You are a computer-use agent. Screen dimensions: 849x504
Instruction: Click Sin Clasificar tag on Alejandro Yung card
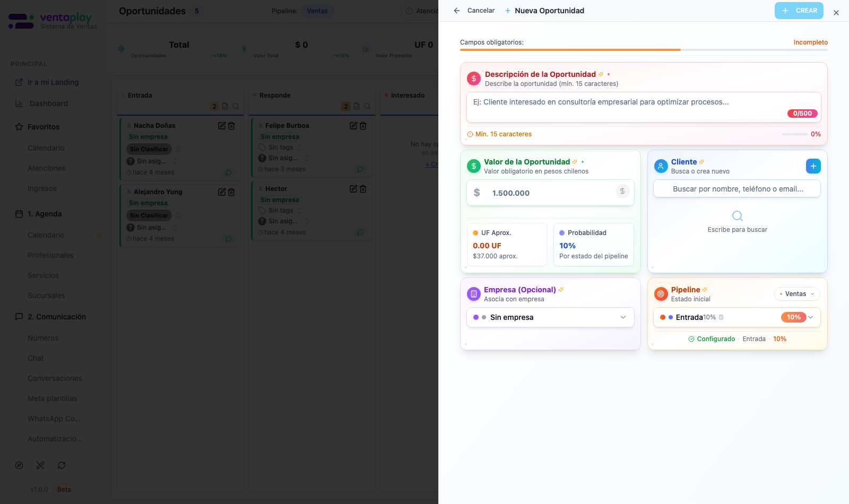pos(149,215)
